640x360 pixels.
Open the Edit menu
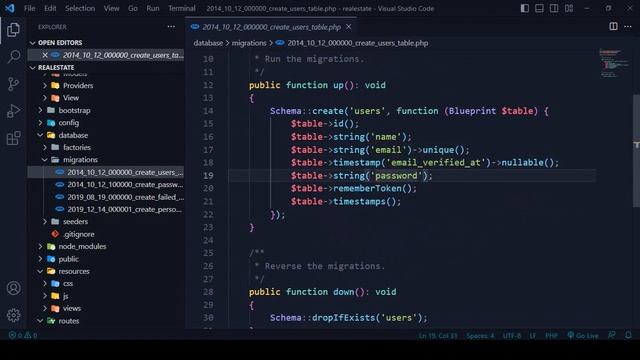point(50,8)
